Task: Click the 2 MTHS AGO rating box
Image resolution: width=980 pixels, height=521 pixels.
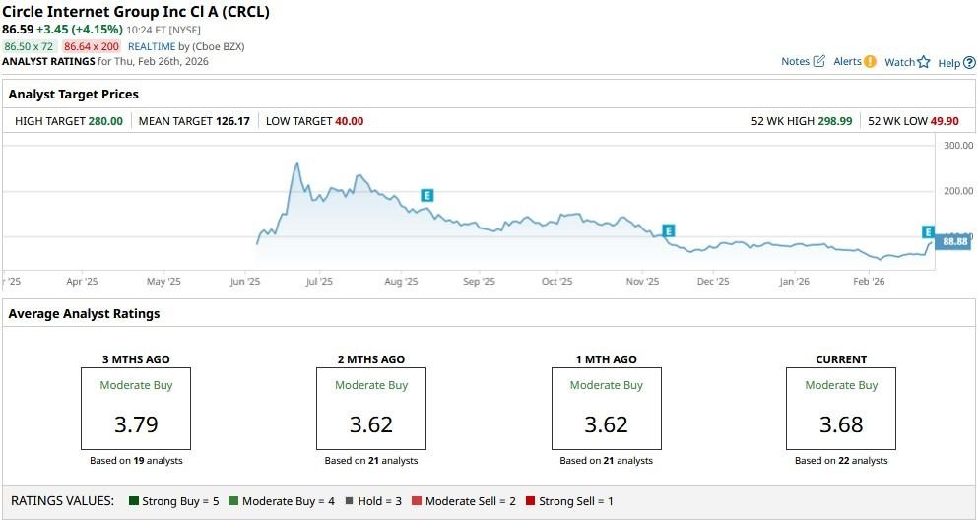Action: click(x=371, y=409)
